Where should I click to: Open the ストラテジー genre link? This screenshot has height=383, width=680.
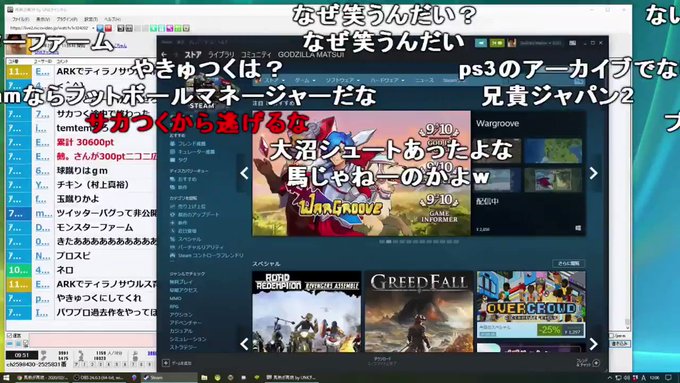coord(183,347)
